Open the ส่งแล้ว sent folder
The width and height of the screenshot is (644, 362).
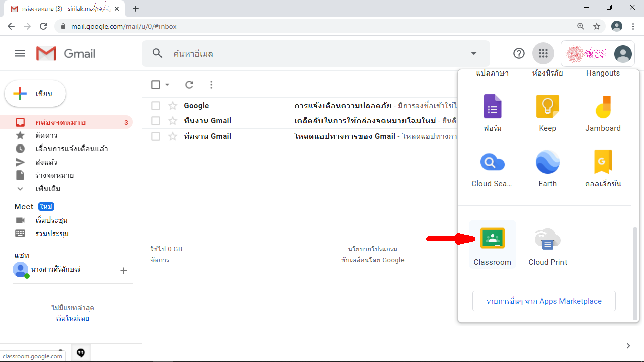[46, 162]
